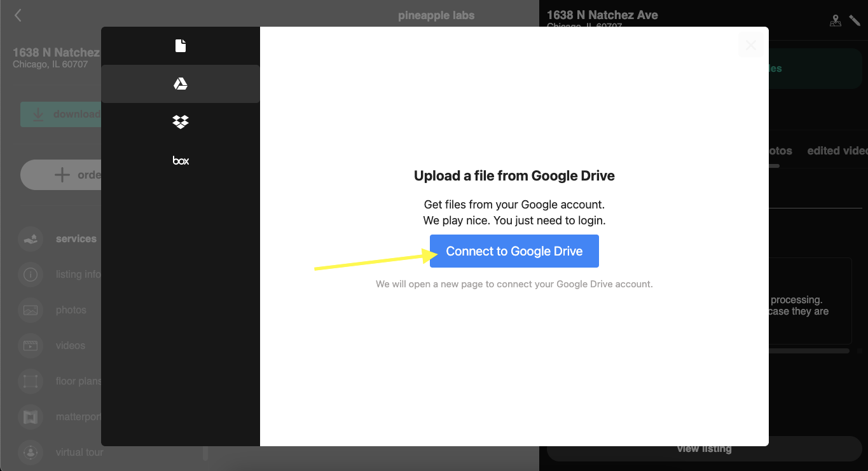Click the view listing button

pos(704,449)
